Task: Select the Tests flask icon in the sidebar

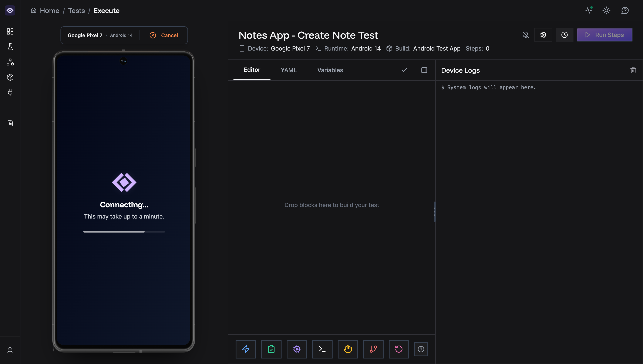Action: pos(10,47)
